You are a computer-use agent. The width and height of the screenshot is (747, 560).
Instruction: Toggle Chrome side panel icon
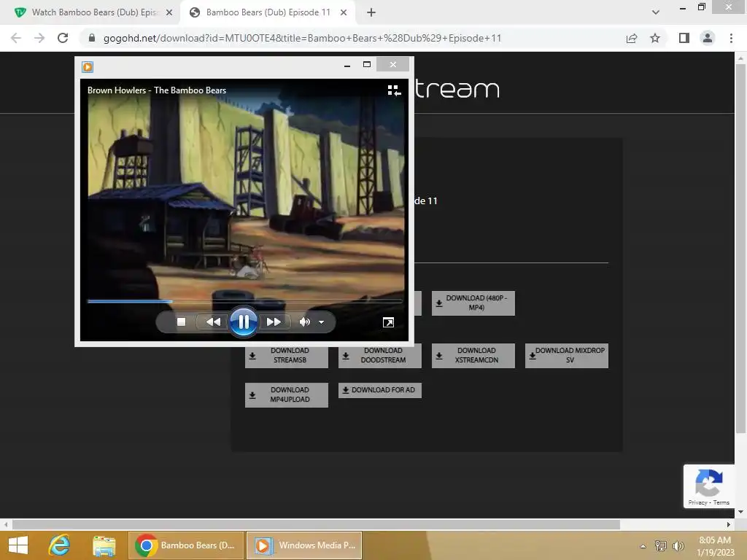684,38
